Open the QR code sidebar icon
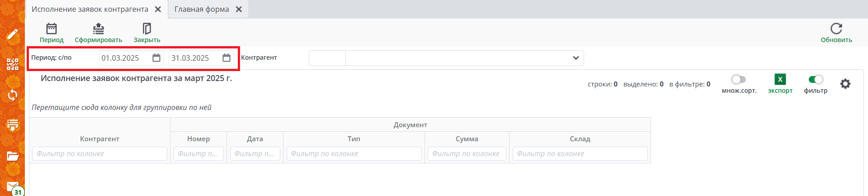Viewport: 868px width, 196px height. click(x=13, y=64)
